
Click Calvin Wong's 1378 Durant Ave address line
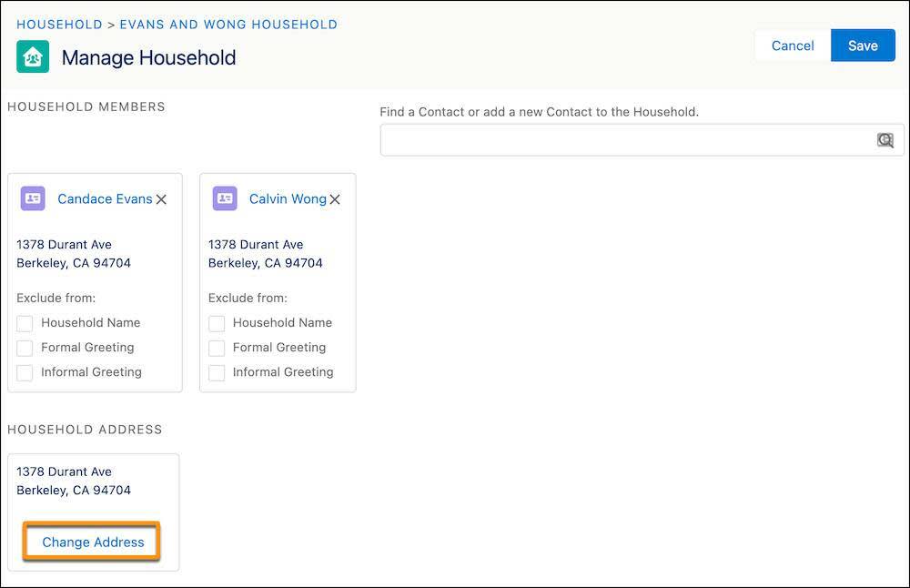click(x=256, y=244)
